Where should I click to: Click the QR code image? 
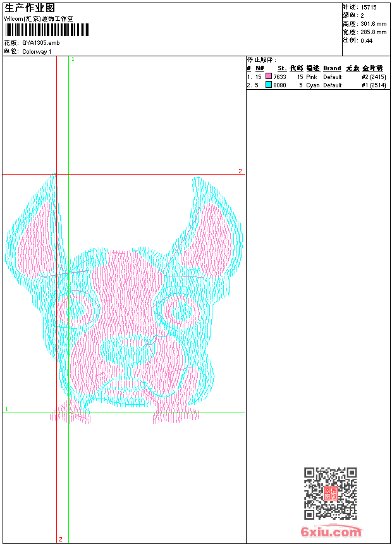[x=331, y=493]
